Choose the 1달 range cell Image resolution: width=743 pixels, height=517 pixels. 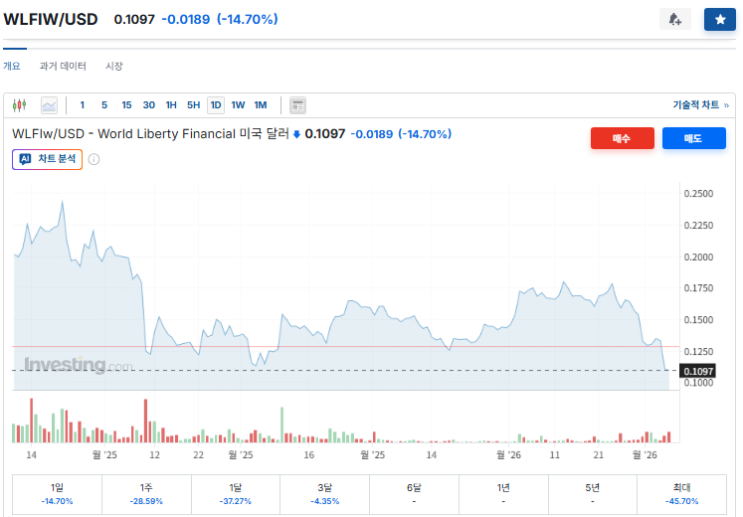click(236, 494)
